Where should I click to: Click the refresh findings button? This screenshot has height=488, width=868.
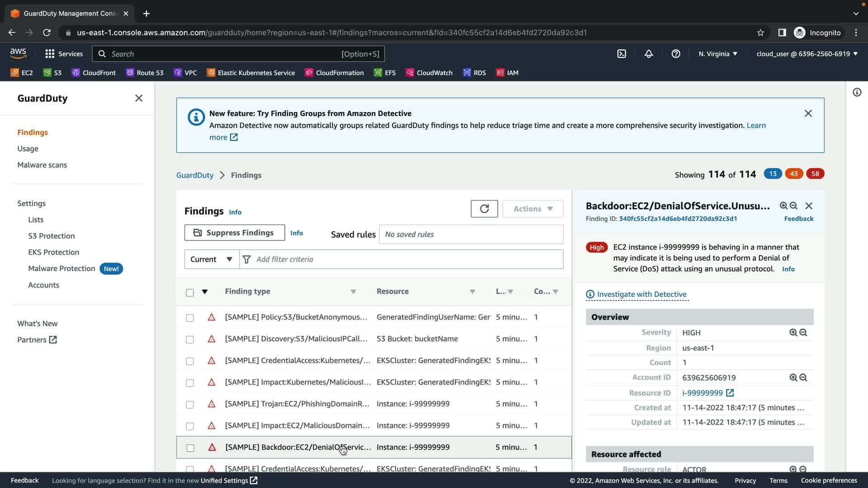click(x=484, y=209)
